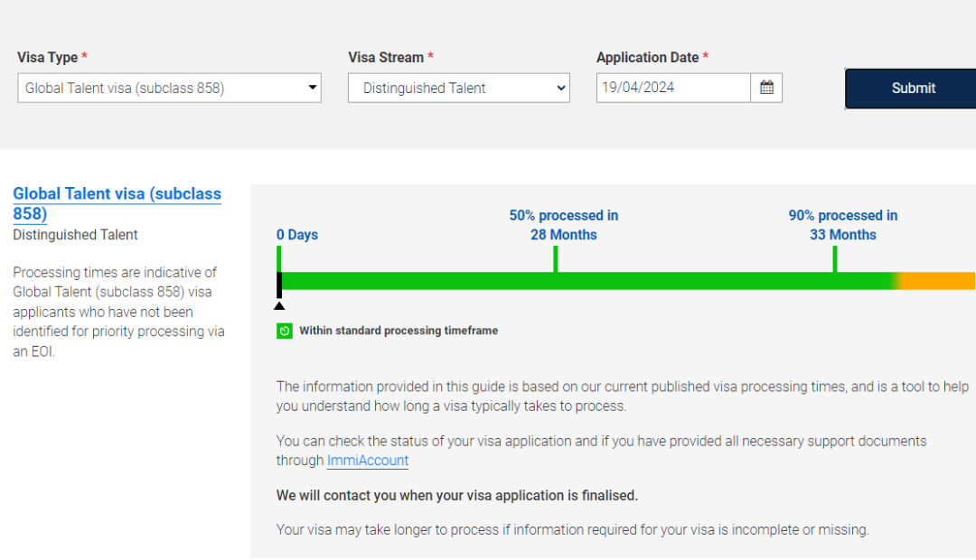This screenshot has height=560, width=976.
Task: Select the 50% processed in 28 Months label
Action: click(564, 225)
